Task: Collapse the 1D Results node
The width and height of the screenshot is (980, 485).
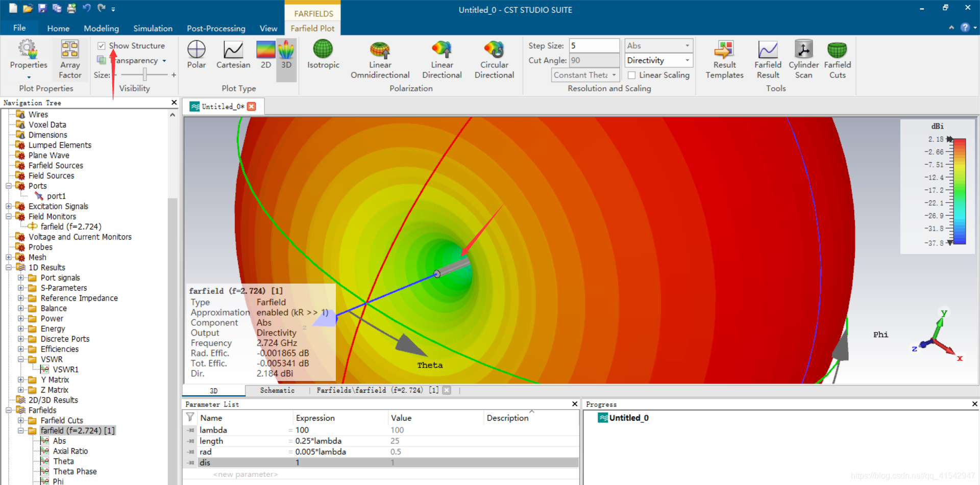Action: (x=9, y=267)
